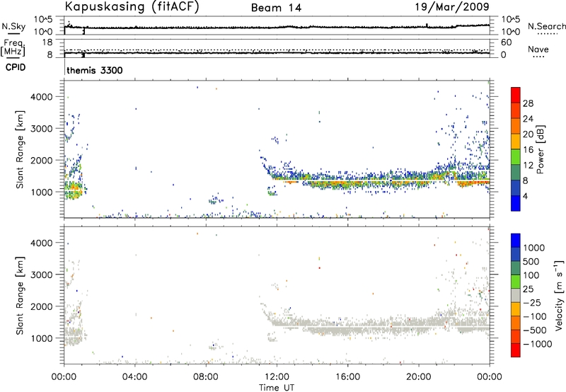Click the solid line sample under N.Sky

click(13, 33)
